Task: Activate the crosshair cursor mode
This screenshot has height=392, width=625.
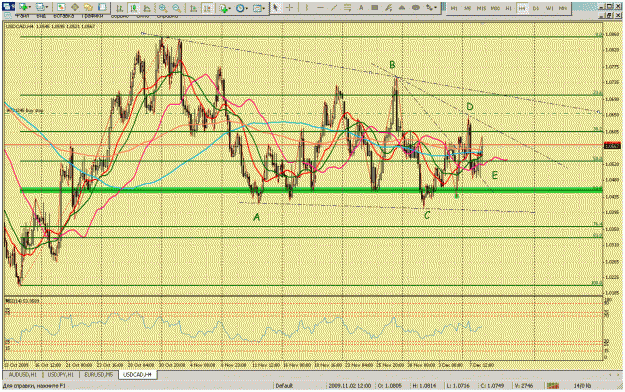Action: (x=289, y=8)
